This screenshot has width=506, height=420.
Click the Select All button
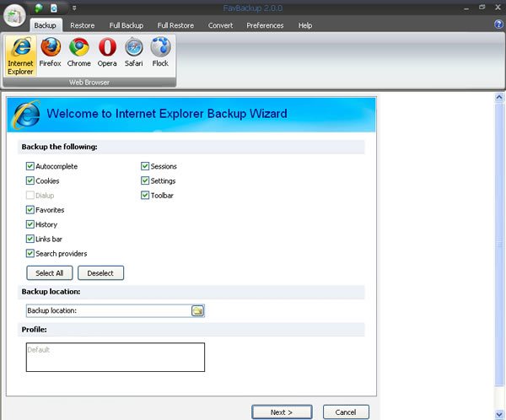click(x=50, y=273)
